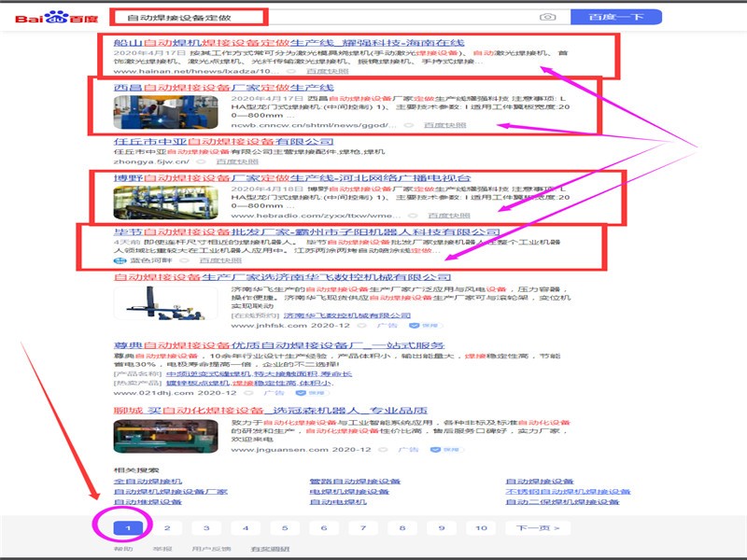This screenshot has height=560, width=747.
Task: Click 保障 badge on jnhfsk.com ad
Action: pos(425,326)
